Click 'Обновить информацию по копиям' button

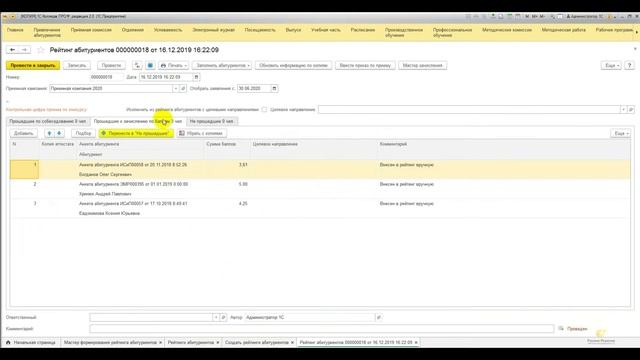pos(293,65)
